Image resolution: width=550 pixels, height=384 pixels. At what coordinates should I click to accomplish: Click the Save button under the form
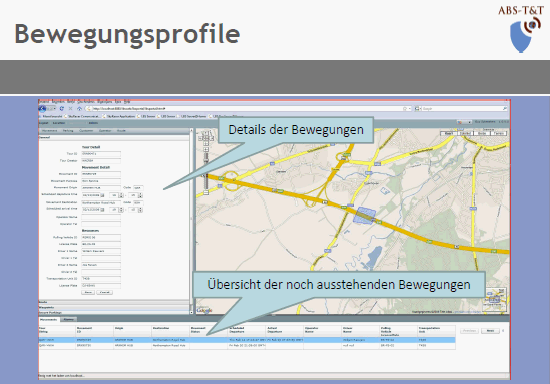click(88, 292)
